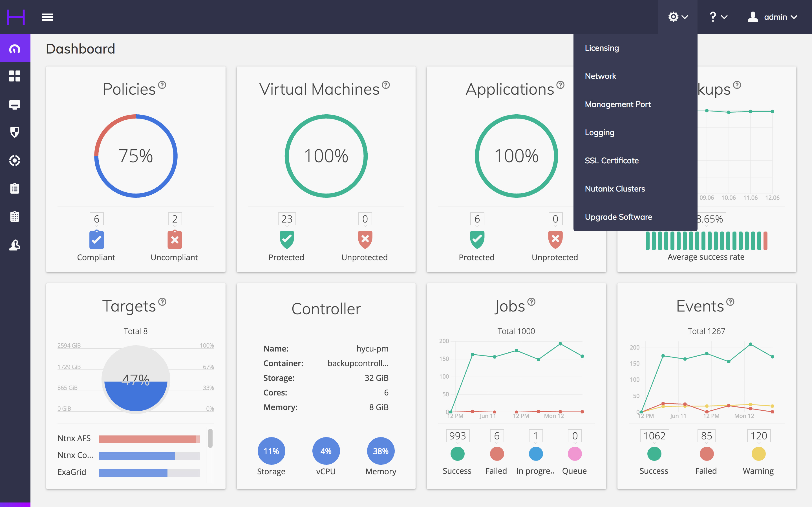Collapse the gear settings dropdown
This screenshot has height=507, width=812.
click(678, 17)
